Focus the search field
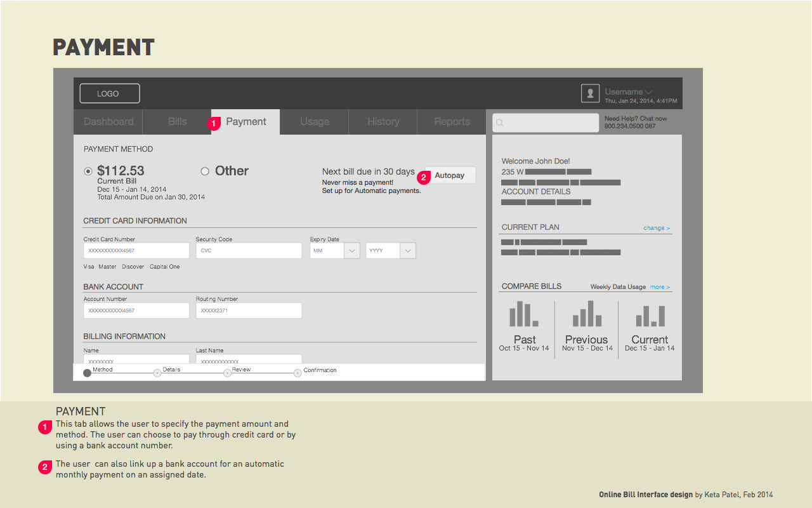 (x=546, y=123)
